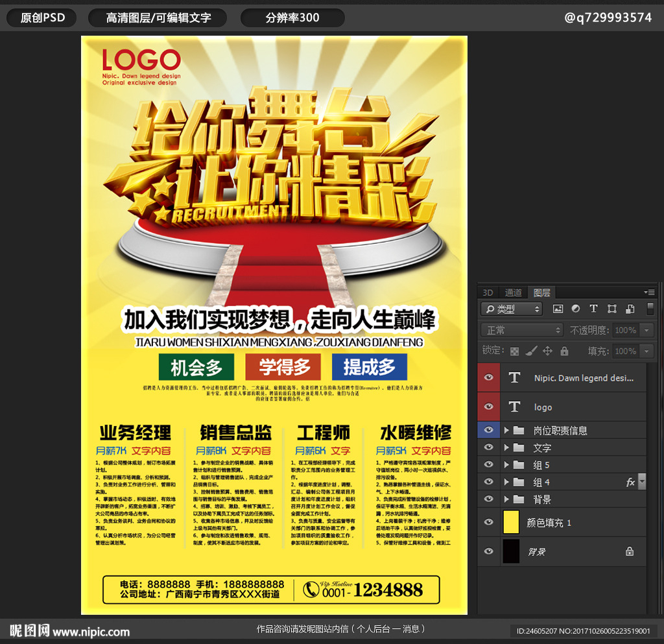
Task: Click folder icon of 背景 group
Action: pyautogui.click(x=519, y=499)
